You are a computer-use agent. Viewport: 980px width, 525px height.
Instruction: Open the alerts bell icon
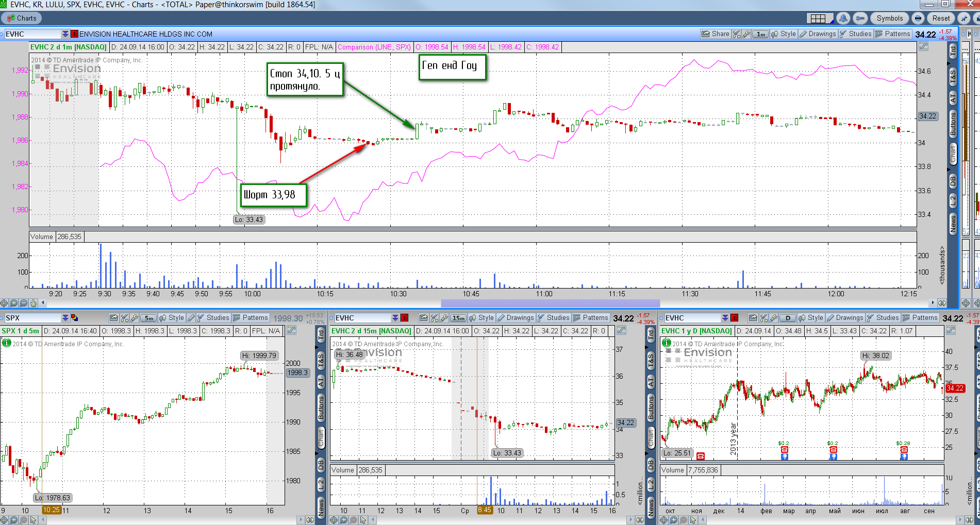(x=843, y=18)
